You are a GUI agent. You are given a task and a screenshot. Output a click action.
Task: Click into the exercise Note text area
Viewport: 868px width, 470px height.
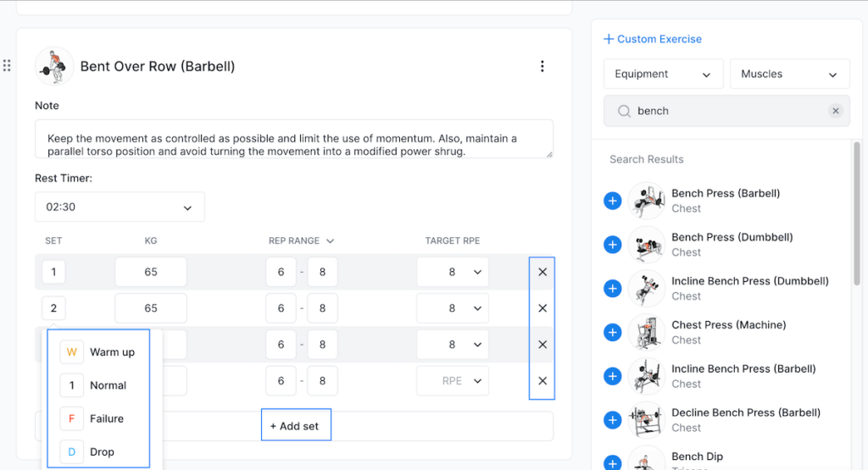tap(294, 140)
